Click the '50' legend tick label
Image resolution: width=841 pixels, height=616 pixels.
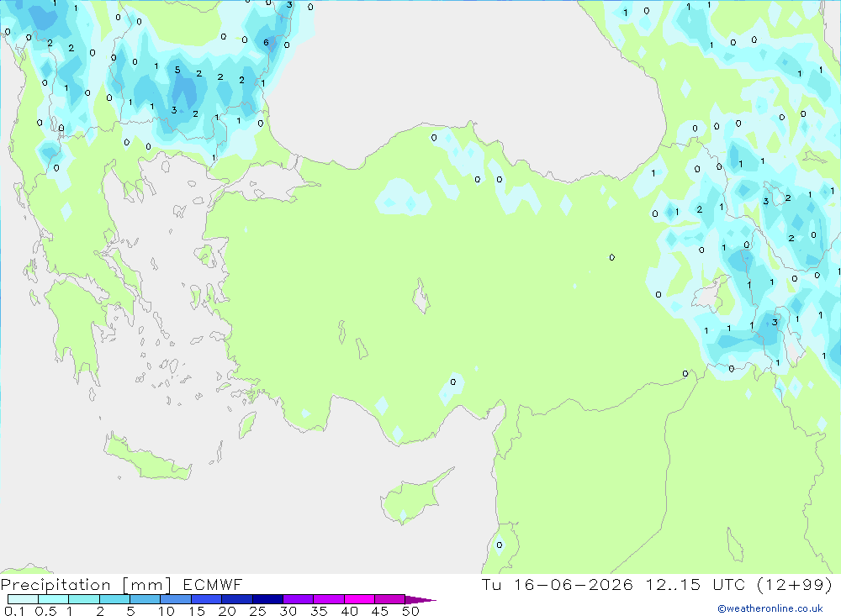[411, 611]
